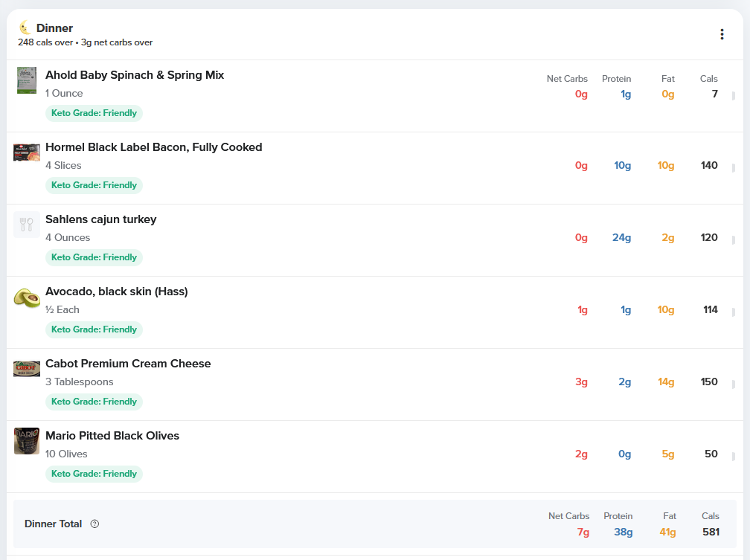Click the Dinner Total help question icon
Image resolution: width=750 pixels, height=560 pixels.
click(x=94, y=524)
